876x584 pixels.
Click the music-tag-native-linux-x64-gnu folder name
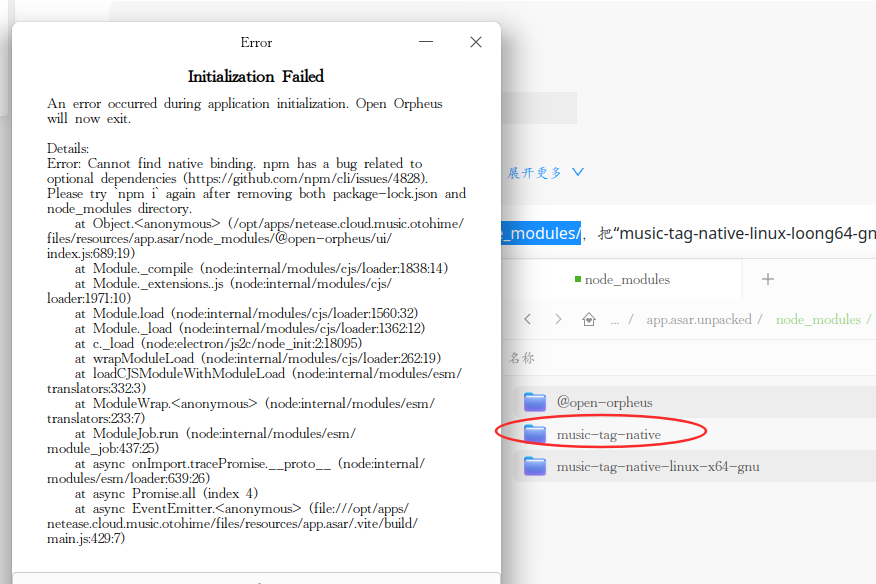pos(658,467)
